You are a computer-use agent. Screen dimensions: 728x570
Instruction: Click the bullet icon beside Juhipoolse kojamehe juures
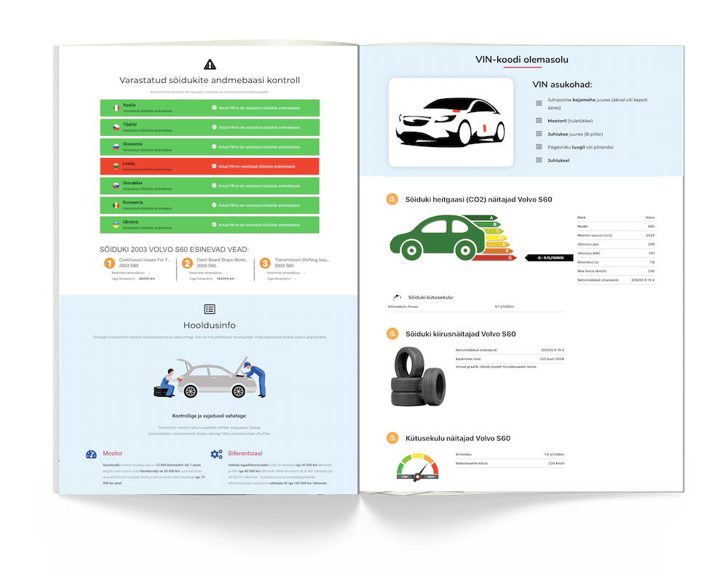(539, 103)
